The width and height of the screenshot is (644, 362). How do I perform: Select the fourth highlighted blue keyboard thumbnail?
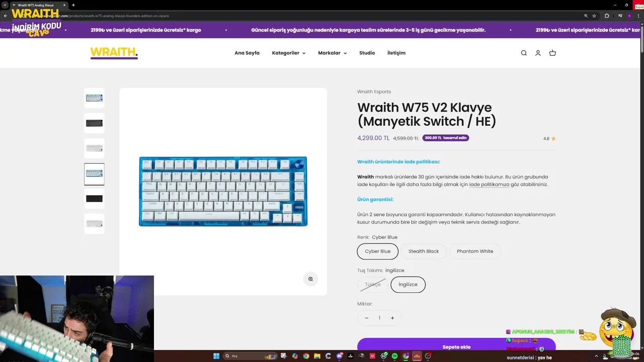coord(94,173)
